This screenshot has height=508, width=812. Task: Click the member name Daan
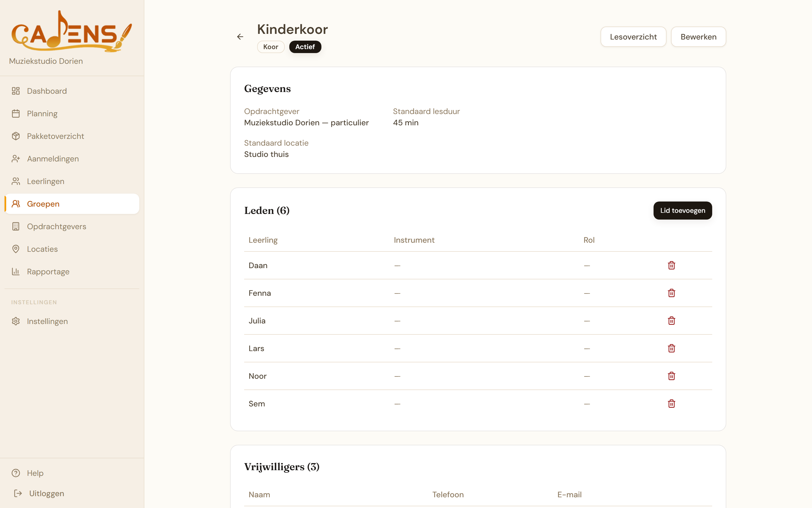click(258, 265)
